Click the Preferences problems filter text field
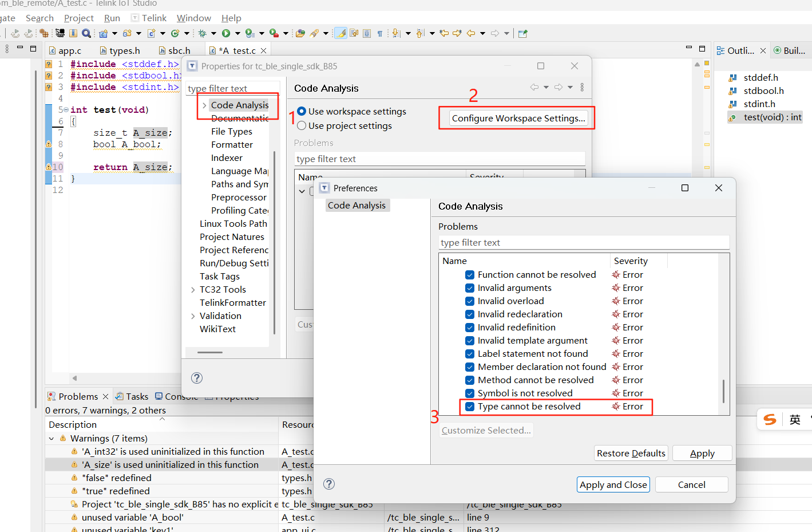This screenshot has width=812, height=532. [x=584, y=242]
